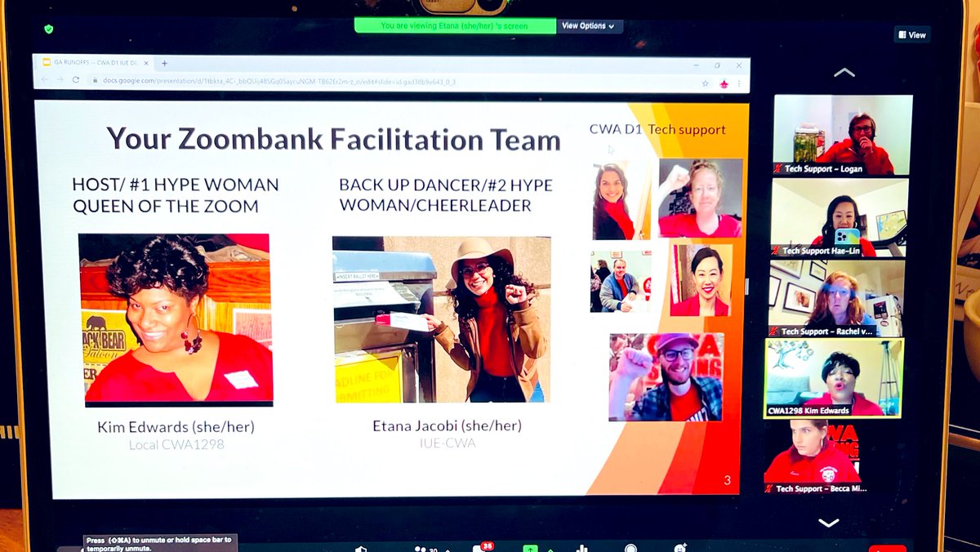Click the green screen-sharing notice banner
Screen dimensions: 980x552
pyautogui.click(x=455, y=26)
